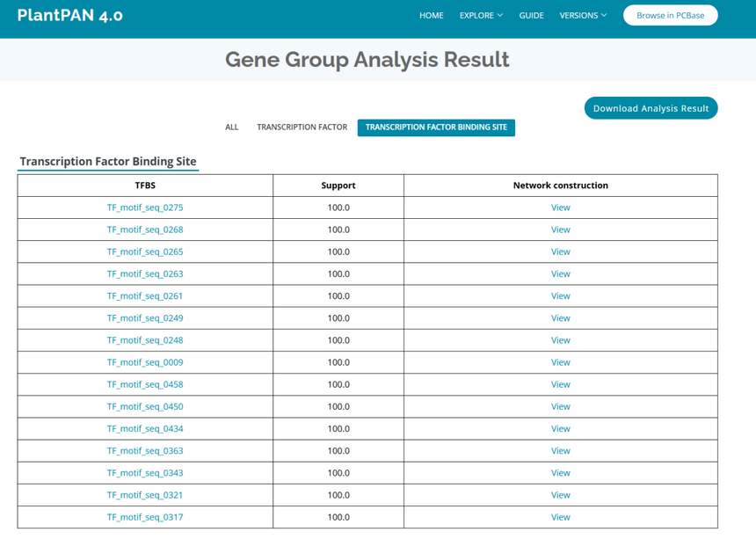The width and height of the screenshot is (756, 539).
Task: Open the TF_motif_seq_0275 link
Action: [145, 208]
